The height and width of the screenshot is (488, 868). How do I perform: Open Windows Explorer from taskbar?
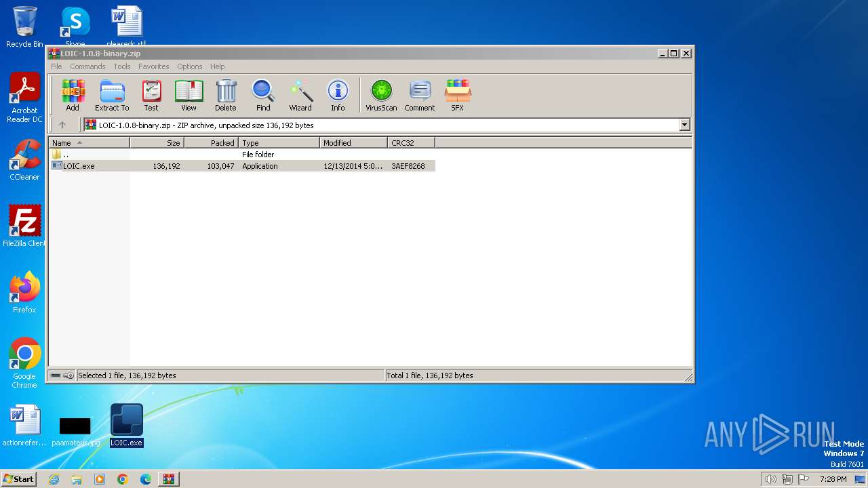pos(77,479)
